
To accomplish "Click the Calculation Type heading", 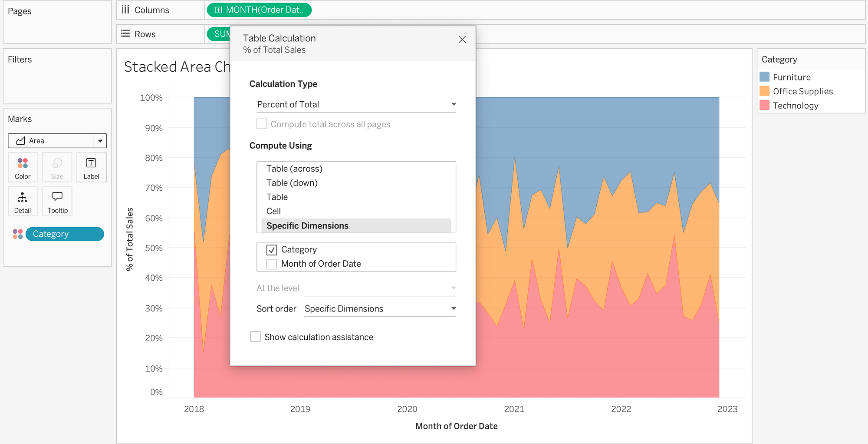I will coord(283,84).
